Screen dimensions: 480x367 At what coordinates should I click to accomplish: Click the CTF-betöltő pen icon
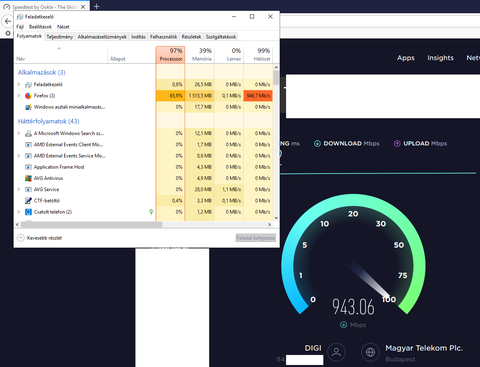pos(28,201)
